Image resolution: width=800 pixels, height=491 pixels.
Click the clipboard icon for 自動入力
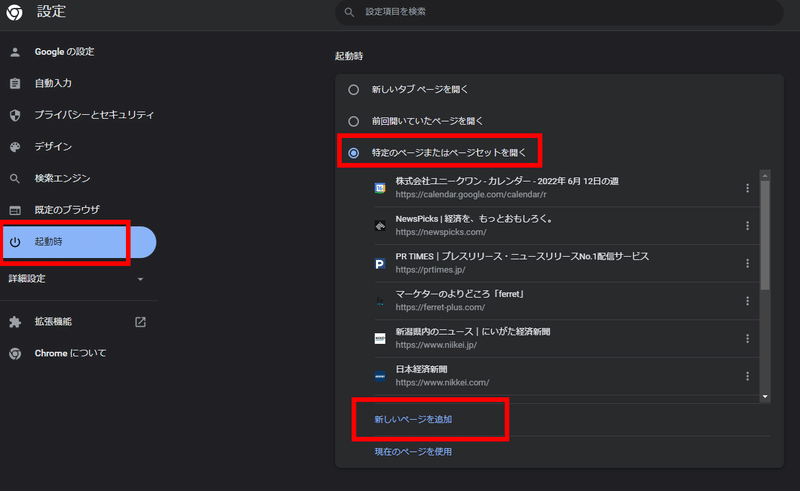tap(15, 83)
